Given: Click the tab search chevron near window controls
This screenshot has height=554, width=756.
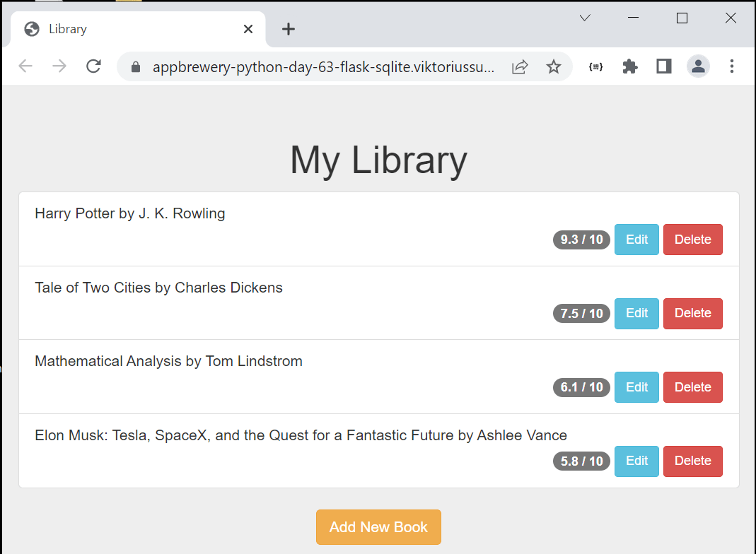Looking at the screenshot, I should (584, 18).
